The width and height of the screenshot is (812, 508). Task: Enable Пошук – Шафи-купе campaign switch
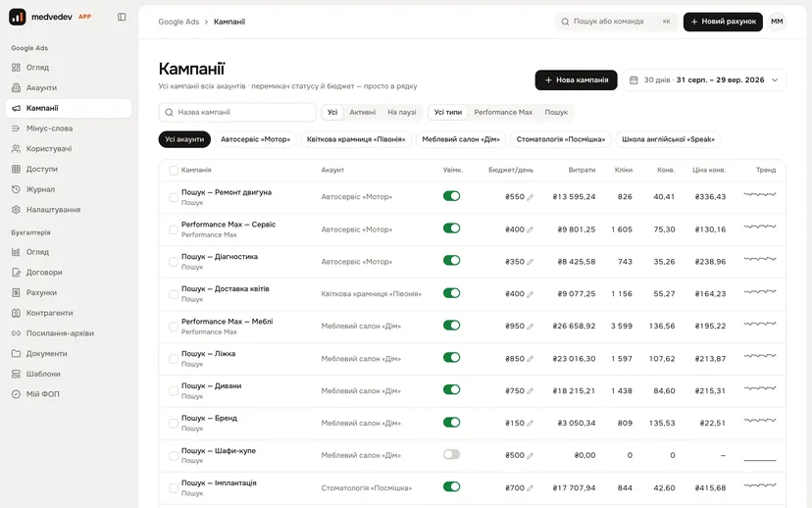[451, 454]
